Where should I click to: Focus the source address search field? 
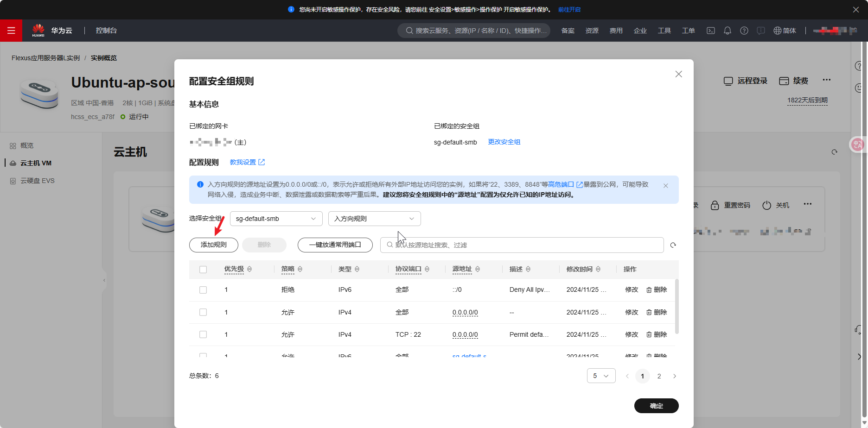(x=522, y=245)
